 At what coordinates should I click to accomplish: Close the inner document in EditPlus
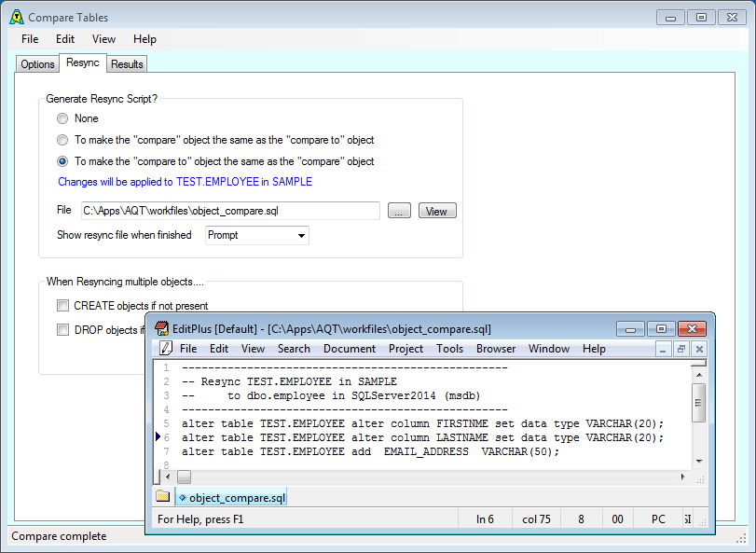699,349
